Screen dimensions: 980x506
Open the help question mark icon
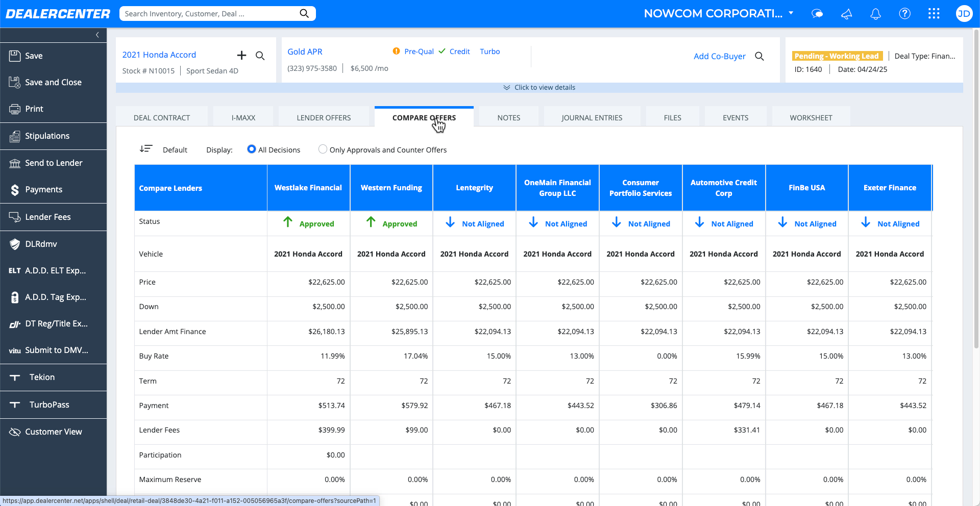click(x=904, y=14)
